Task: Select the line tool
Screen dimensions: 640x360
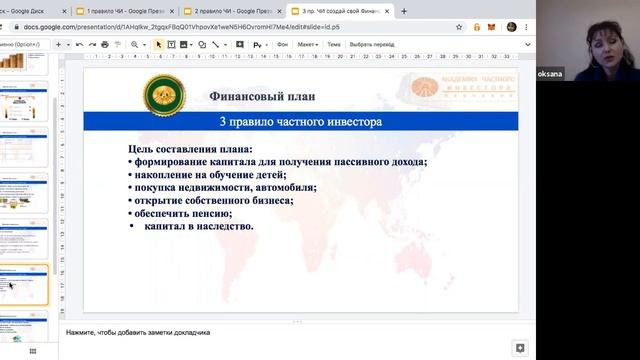Action: 215,44
